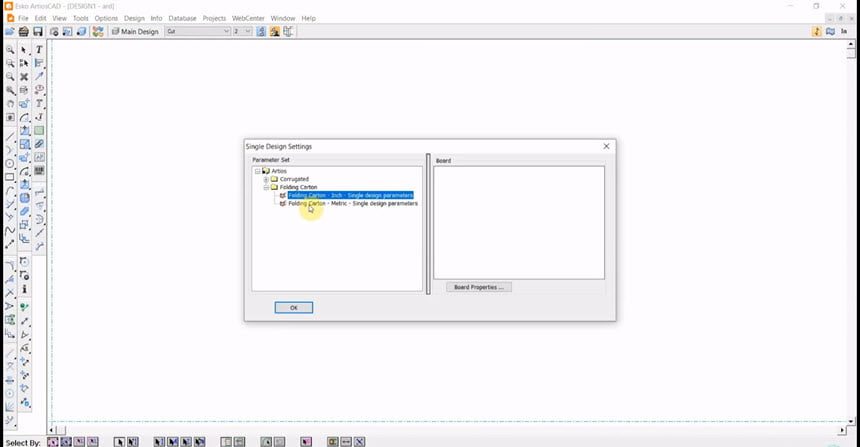Select the Rectangle drawing tool
Viewport: 860px width, 447px height.
(x=10, y=177)
